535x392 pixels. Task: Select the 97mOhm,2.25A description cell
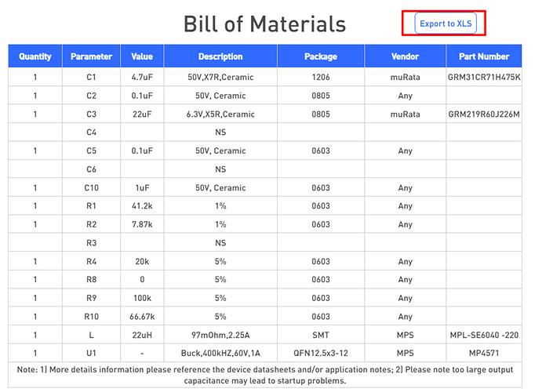point(220,335)
